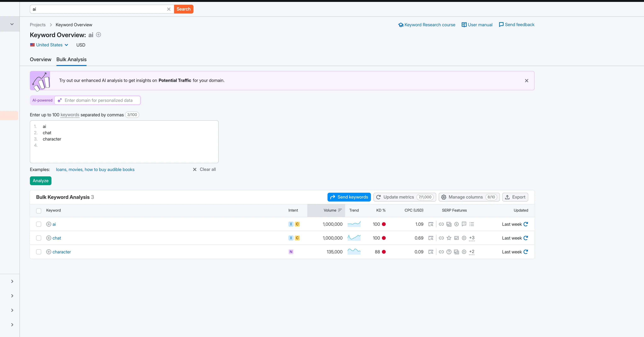Add keyword 'chat' via its plus icon
This screenshot has height=337, width=644.
(x=49, y=238)
